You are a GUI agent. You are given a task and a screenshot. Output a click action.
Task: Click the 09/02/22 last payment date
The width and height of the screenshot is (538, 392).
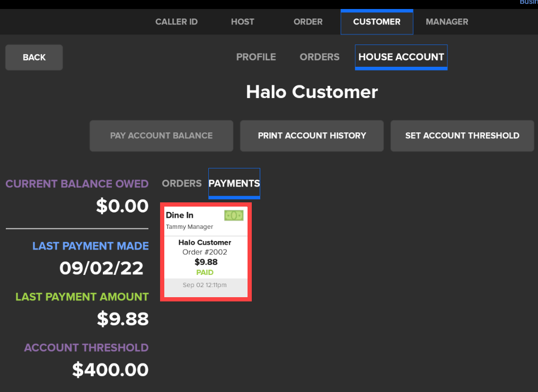(x=101, y=268)
